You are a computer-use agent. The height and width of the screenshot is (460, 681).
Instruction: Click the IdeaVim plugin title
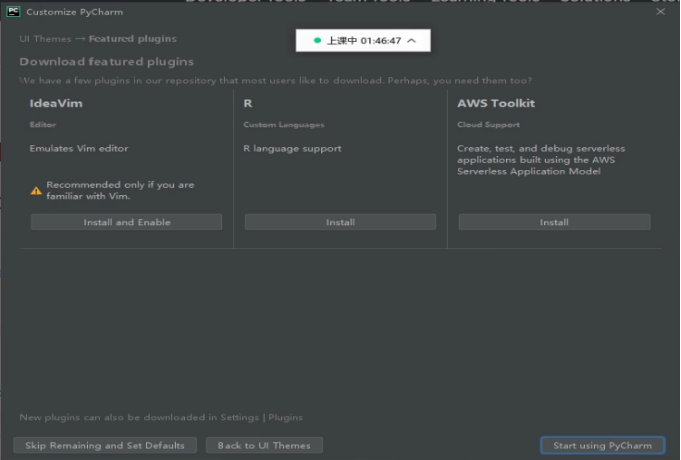point(56,103)
